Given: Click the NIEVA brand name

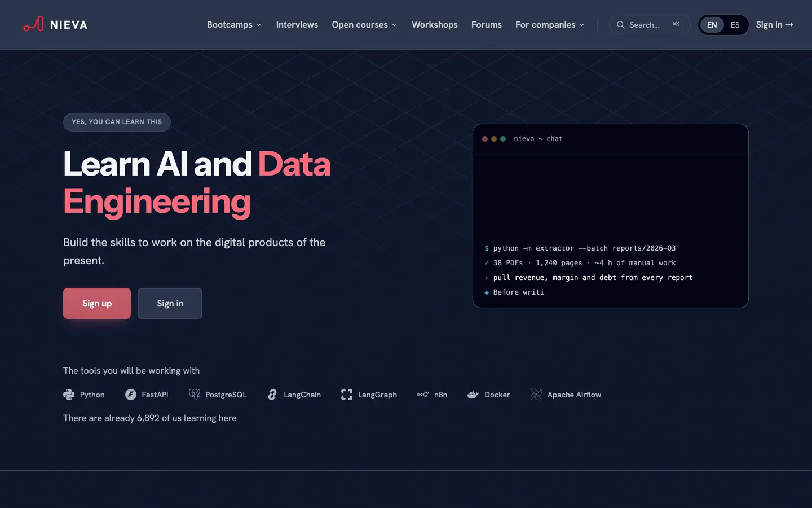Looking at the screenshot, I should pos(69,25).
